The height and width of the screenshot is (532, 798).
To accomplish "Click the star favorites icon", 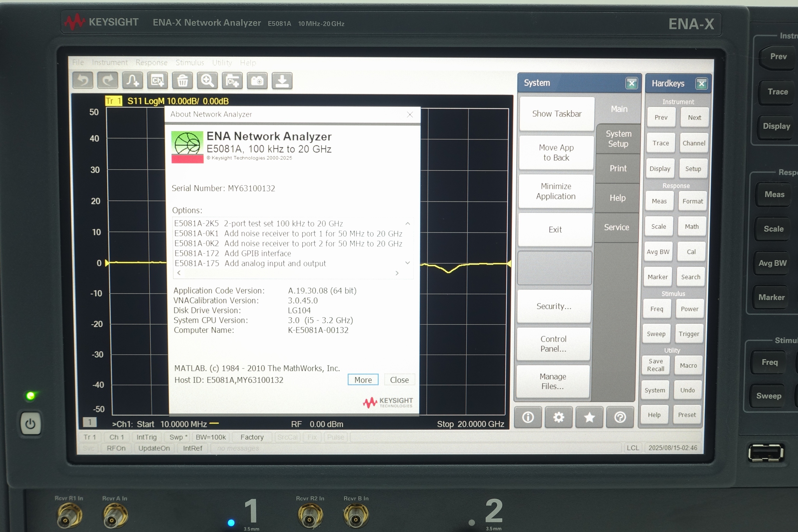I will (x=589, y=417).
